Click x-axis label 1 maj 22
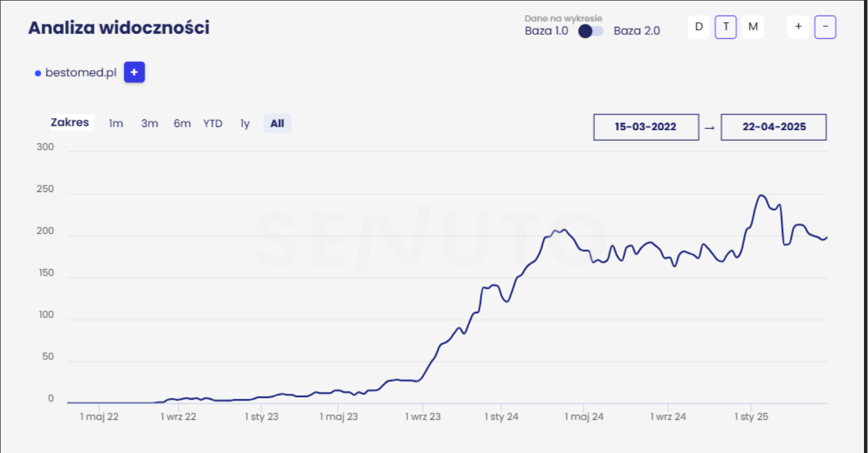The width and height of the screenshot is (868, 453). coord(99,417)
